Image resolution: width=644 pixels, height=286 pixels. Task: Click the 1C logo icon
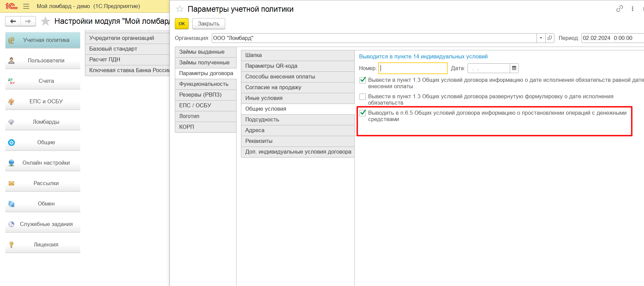coord(11,6)
